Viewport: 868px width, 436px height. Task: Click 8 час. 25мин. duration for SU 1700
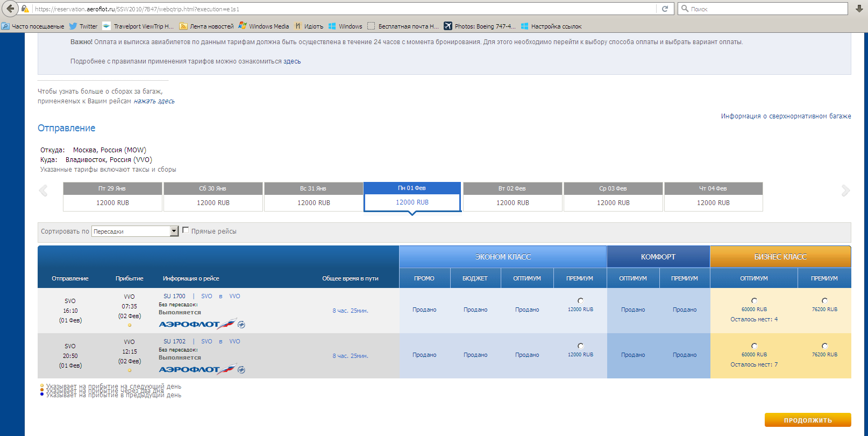click(350, 311)
